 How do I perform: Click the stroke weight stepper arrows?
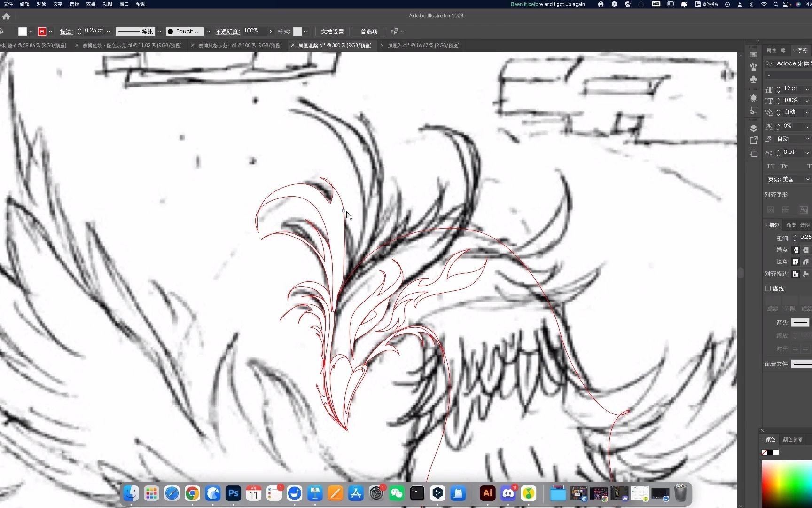pyautogui.click(x=79, y=32)
